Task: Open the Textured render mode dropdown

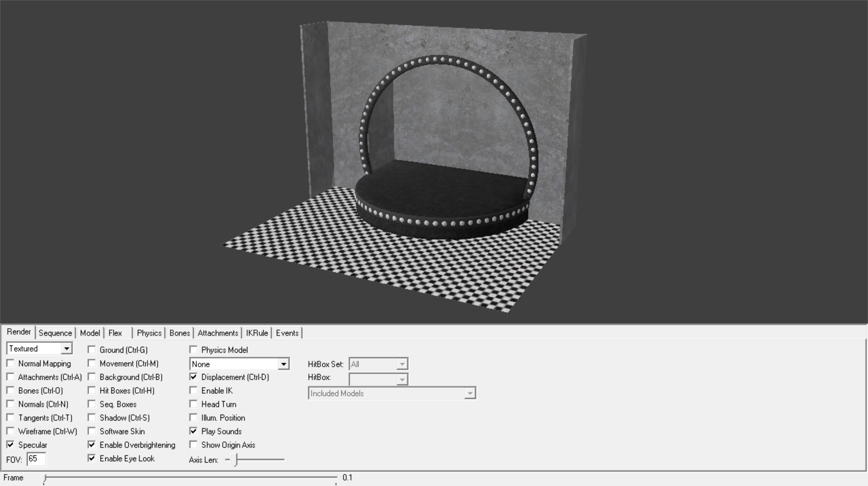Action: point(66,349)
